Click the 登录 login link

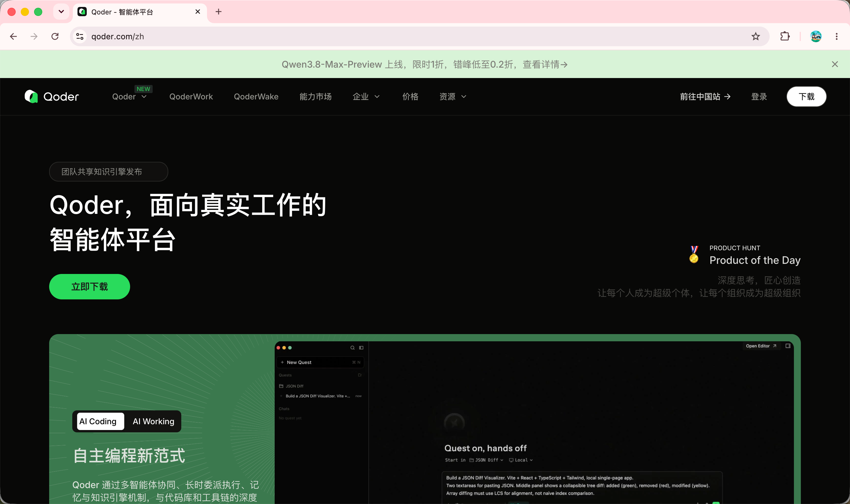(759, 97)
